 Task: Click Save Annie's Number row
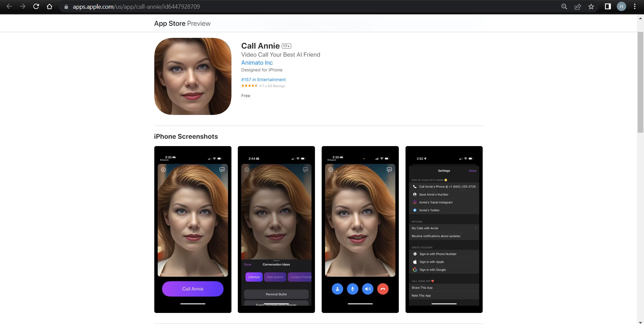pyautogui.click(x=444, y=195)
